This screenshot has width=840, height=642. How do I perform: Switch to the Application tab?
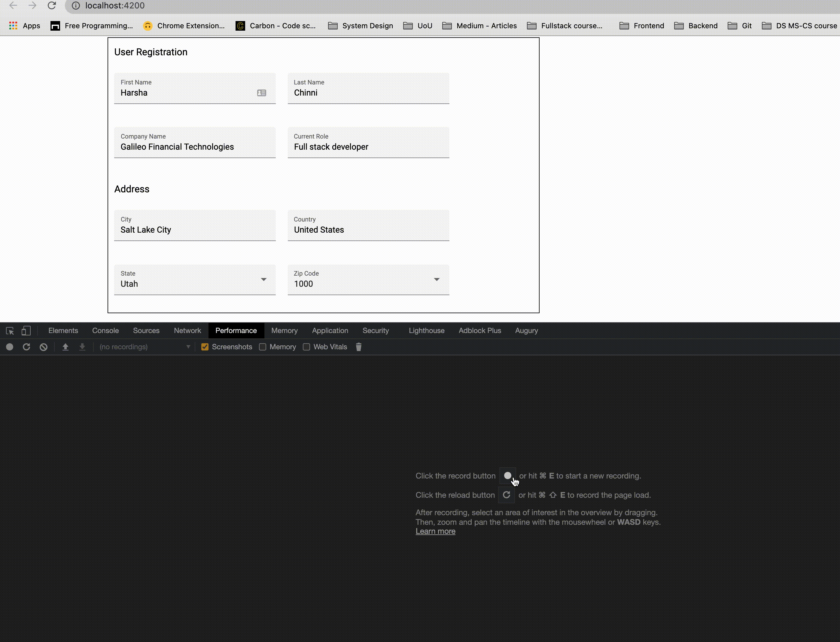coord(330,331)
